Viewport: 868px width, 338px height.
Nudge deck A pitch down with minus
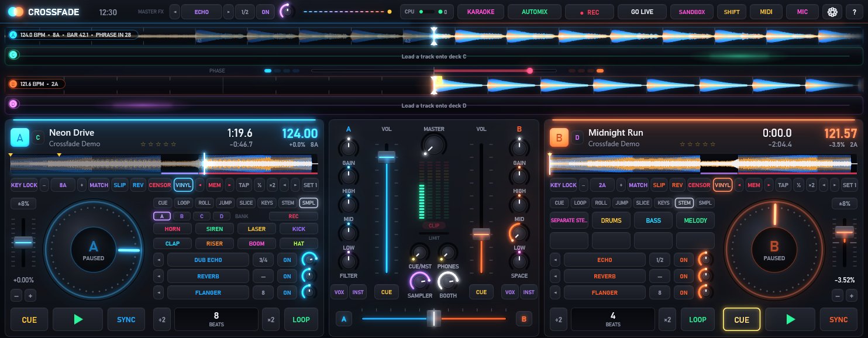[17, 295]
